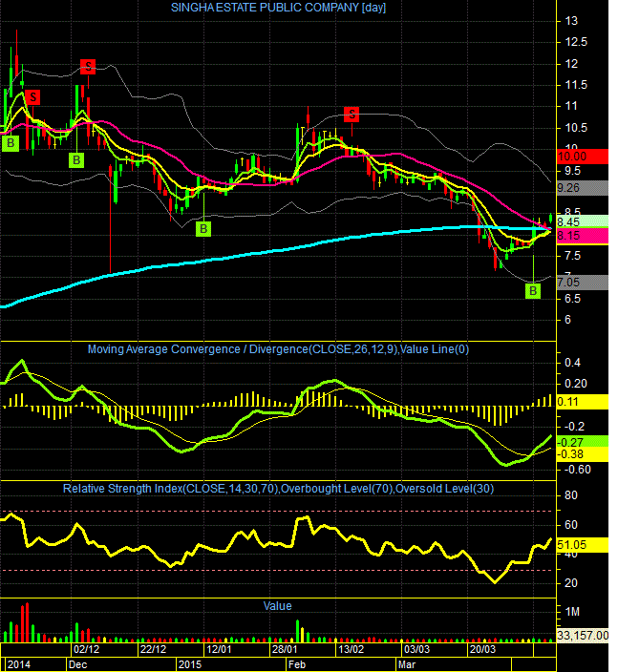Select the green B buy marker under the late-March low
This screenshot has width=618, height=672.
tap(533, 291)
